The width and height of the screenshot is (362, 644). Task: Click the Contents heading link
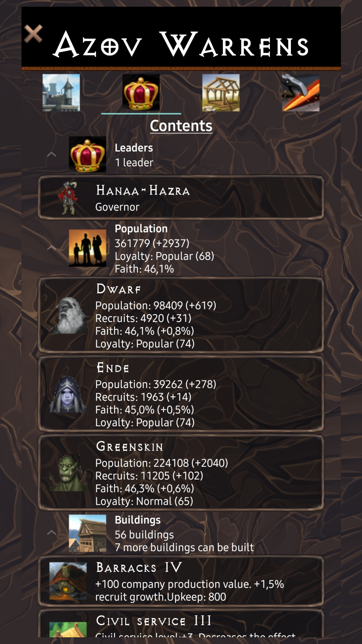pyautogui.click(x=181, y=126)
